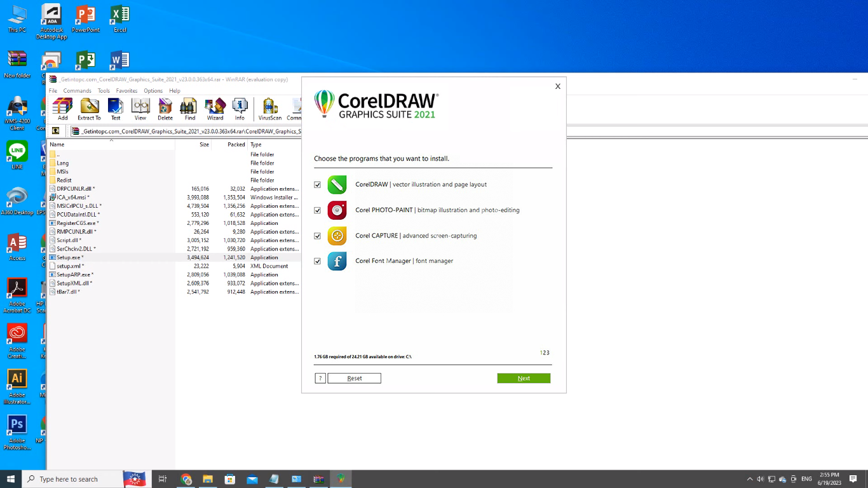This screenshot has width=868, height=488.
Task: Open the Options menu in WinRAR
Action: [x=153, y=91]
